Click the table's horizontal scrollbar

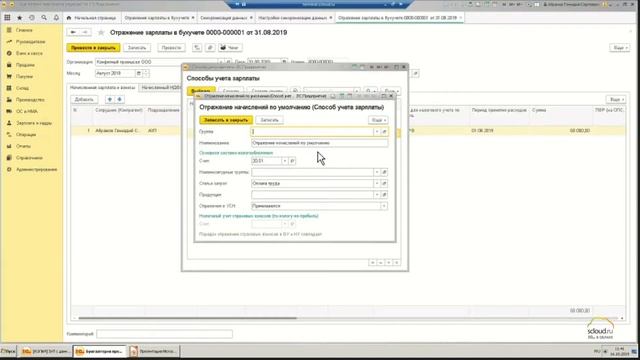click(188, 318)
